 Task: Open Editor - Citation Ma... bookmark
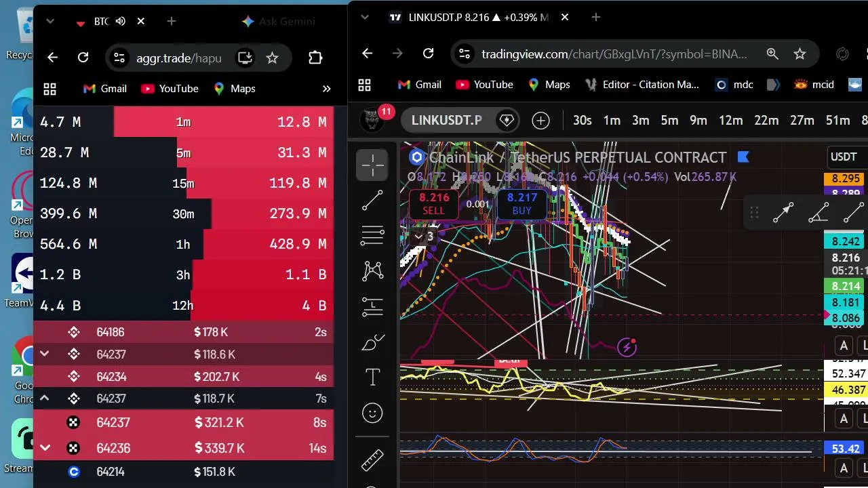[642, 85]
